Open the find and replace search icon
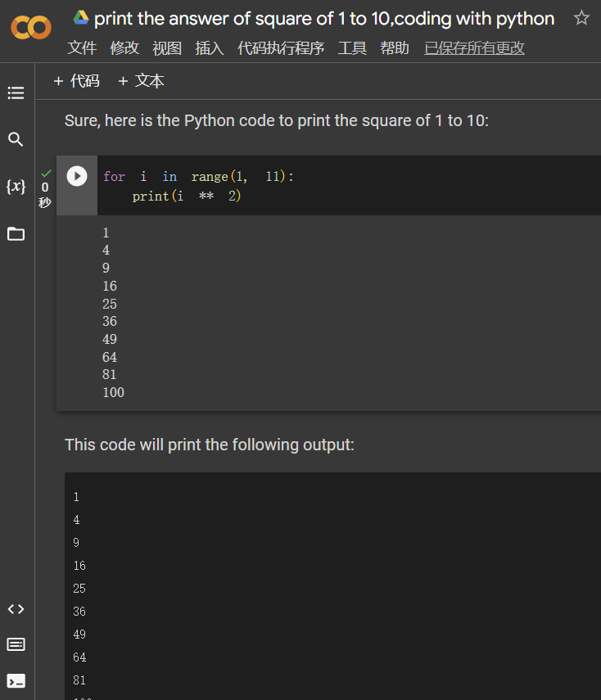 [16, 139]
